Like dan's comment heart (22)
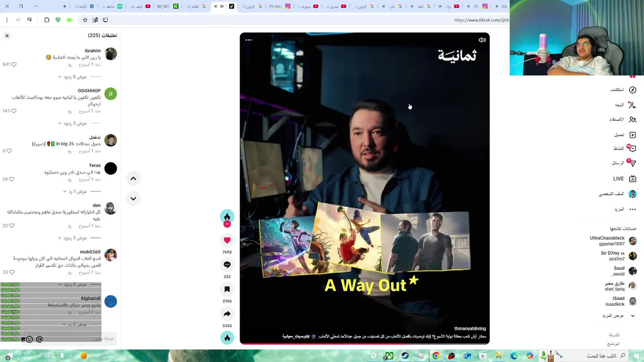This screenshot has height=362, width=644. 12,226
